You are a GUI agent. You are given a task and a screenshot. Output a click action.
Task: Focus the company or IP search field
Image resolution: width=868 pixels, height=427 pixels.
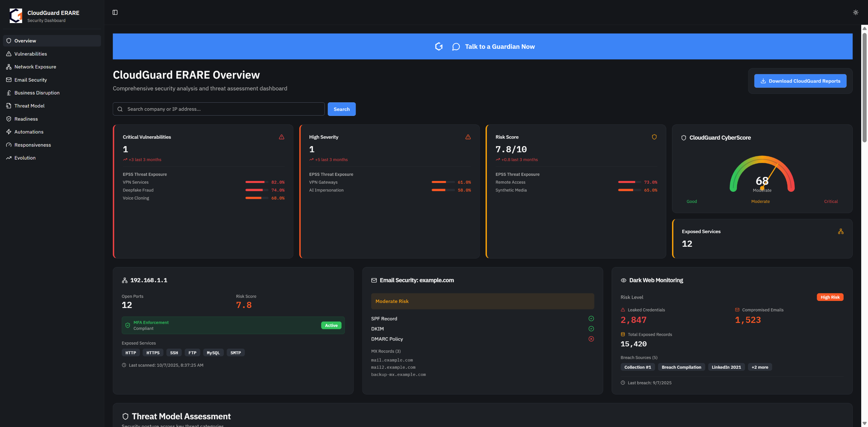click(224, 109)
